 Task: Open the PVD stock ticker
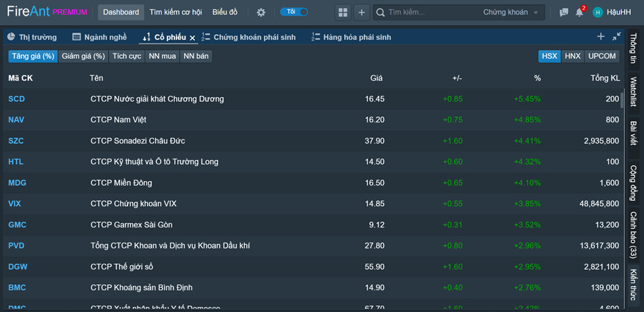pos(17,246)
